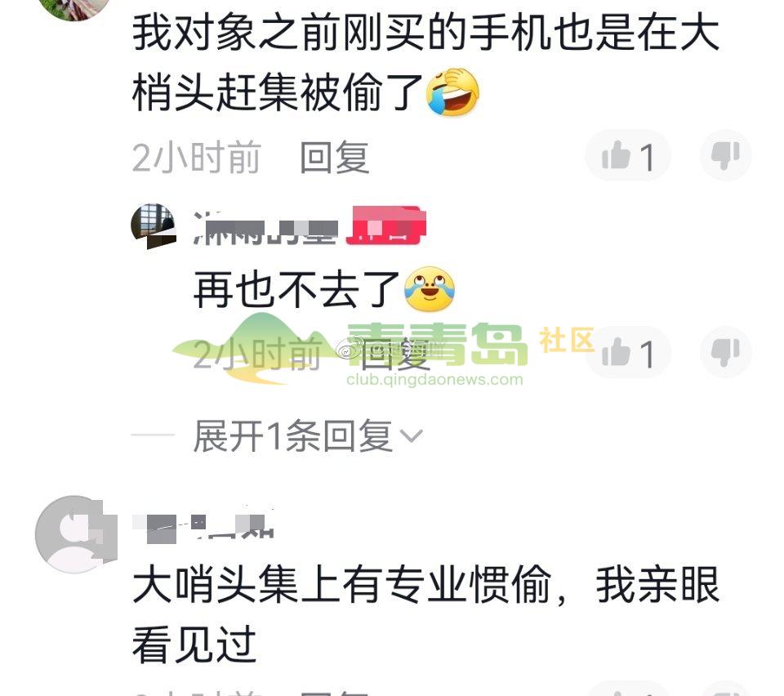Reply to the 再也不去了 comment
This screenshot has height=696, width=784.
point(395,354)
